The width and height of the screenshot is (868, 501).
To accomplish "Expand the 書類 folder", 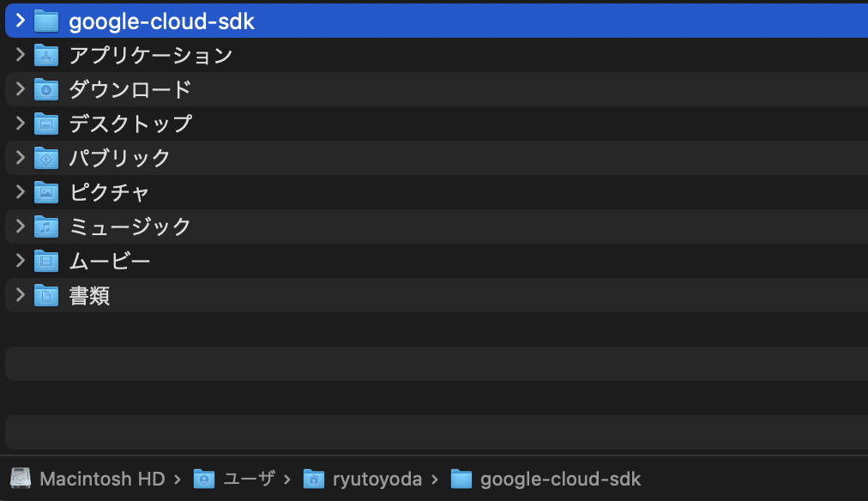I will [20, 295].
